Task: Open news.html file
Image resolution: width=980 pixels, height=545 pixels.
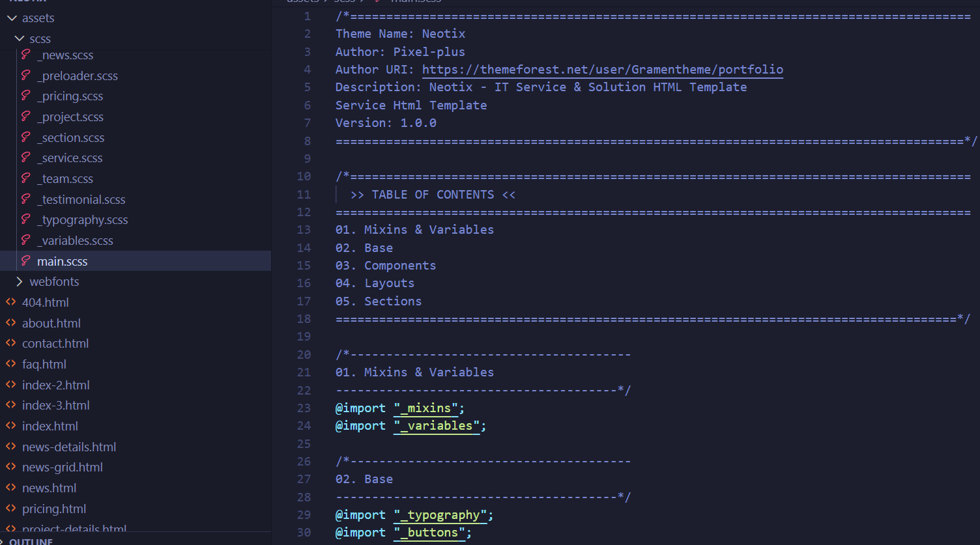Action: 50,488
